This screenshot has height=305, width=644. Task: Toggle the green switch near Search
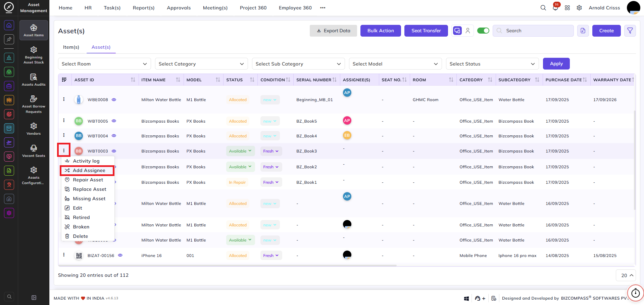click(483, 31)
